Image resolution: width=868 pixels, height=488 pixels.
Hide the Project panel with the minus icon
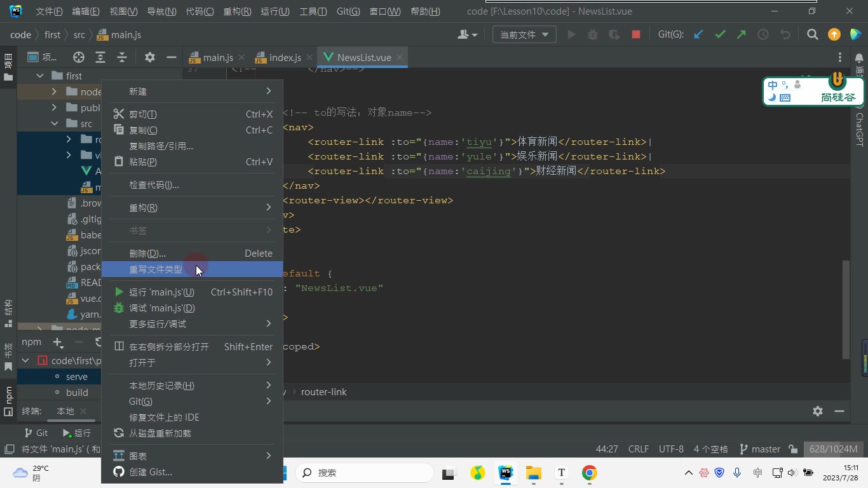point(171,57)
